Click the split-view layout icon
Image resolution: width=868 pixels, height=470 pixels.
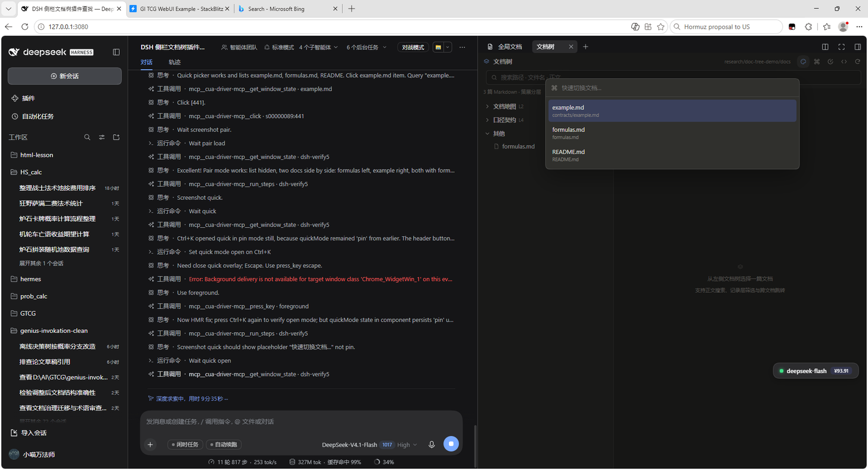click(x=825, y=47)
